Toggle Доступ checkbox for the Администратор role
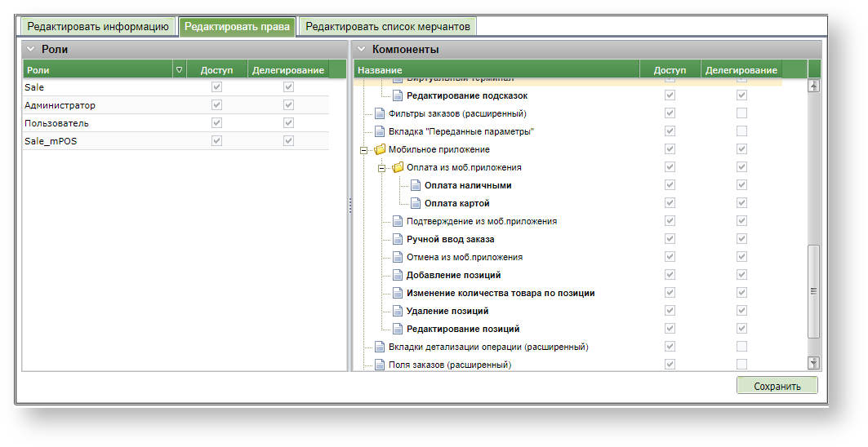The image size is (868, 447). point(216,105)
